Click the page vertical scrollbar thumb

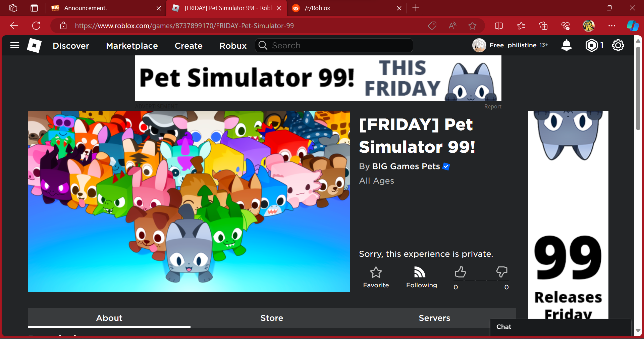[x=638, y=88]
